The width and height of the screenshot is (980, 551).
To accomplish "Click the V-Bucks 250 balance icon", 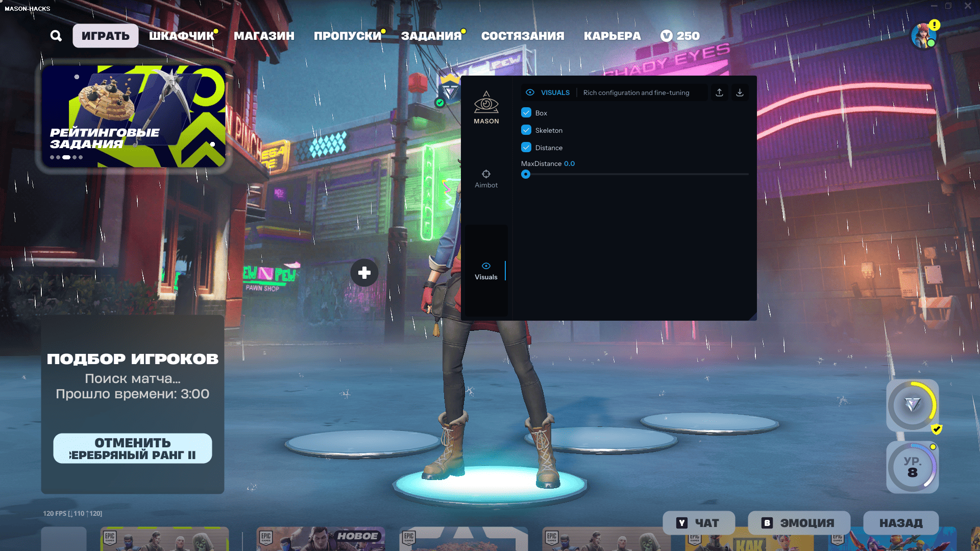I will point(666,36).
